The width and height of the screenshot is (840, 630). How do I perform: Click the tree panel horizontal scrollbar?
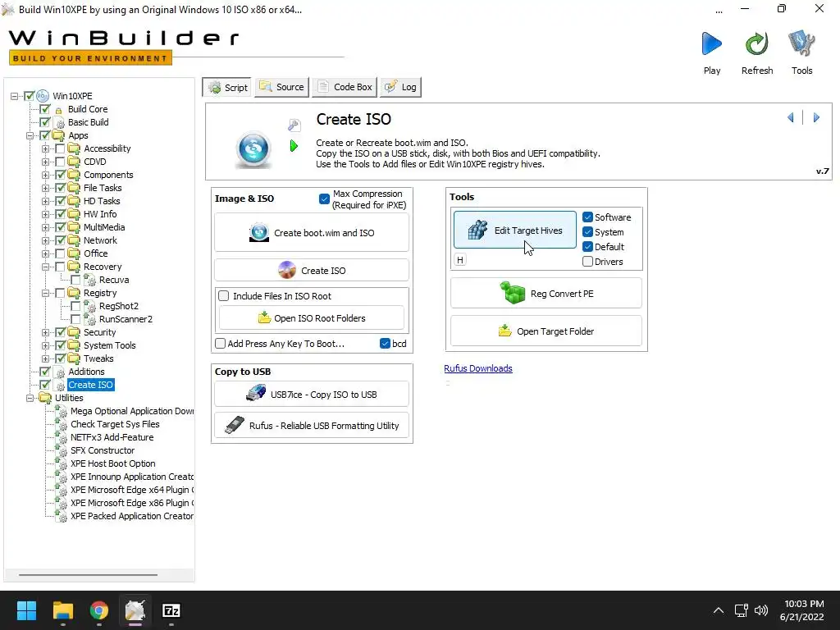tap(88, 575)
